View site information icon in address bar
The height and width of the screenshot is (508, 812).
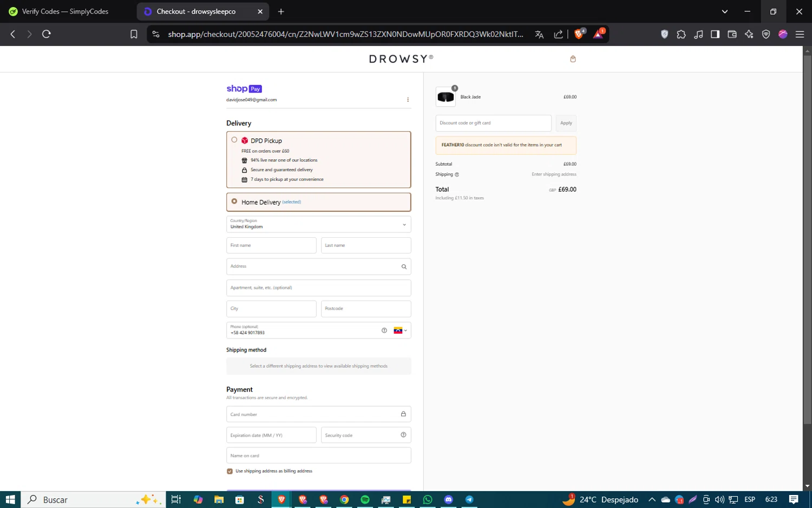point(156,34)
